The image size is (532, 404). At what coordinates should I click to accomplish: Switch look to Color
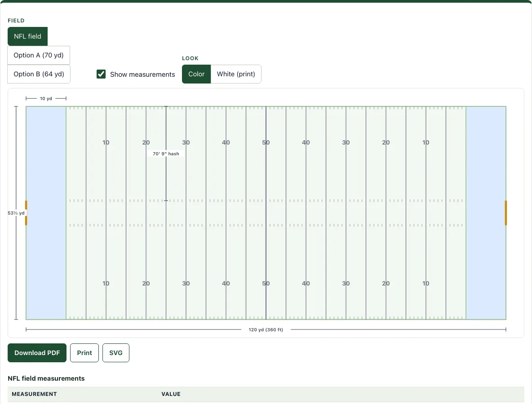coord(196,74)
